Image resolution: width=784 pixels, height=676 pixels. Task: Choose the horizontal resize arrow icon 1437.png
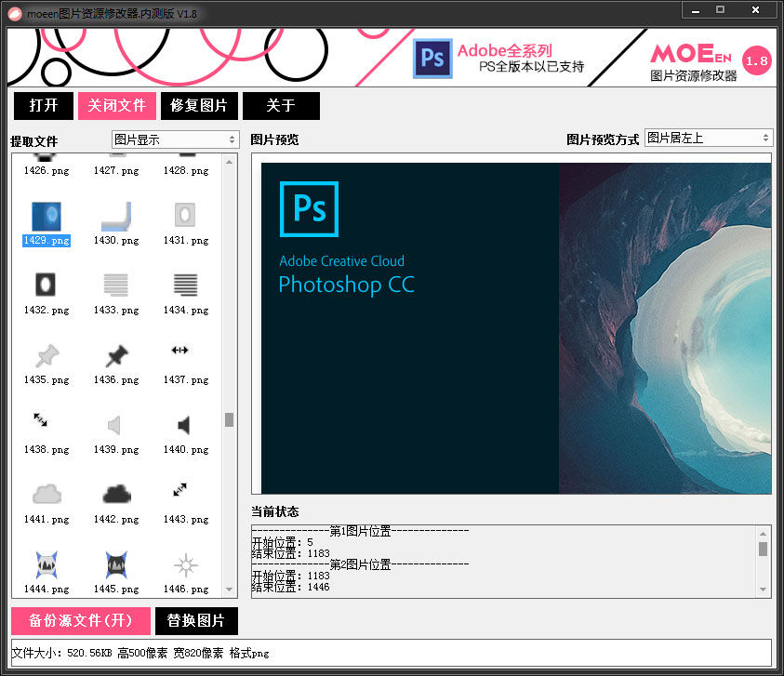click(x=180, y=351)
